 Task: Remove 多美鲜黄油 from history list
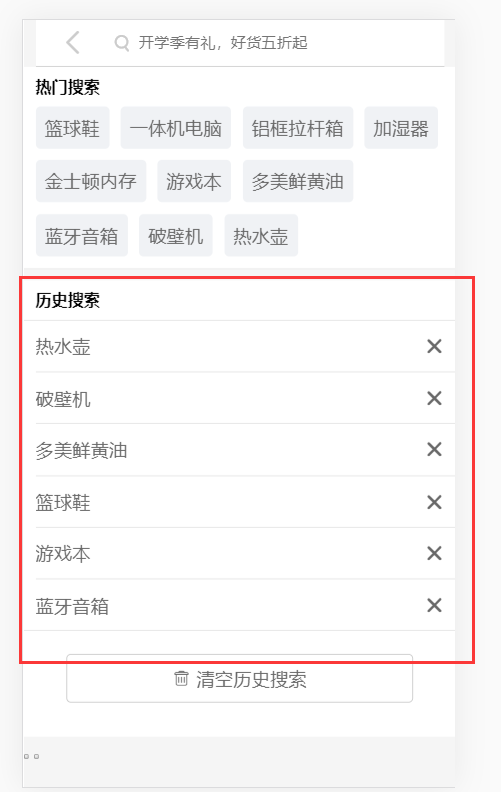click(x=434, y=450)
